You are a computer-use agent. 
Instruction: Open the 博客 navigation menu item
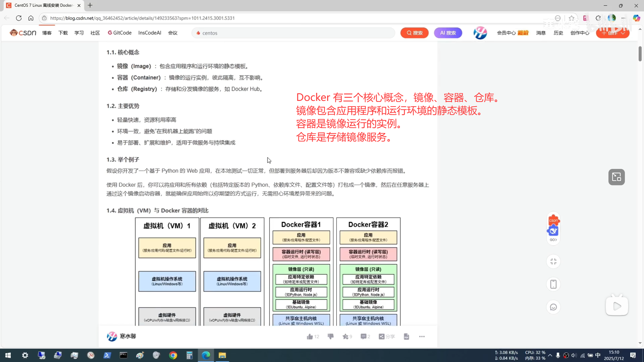(47, 33)
